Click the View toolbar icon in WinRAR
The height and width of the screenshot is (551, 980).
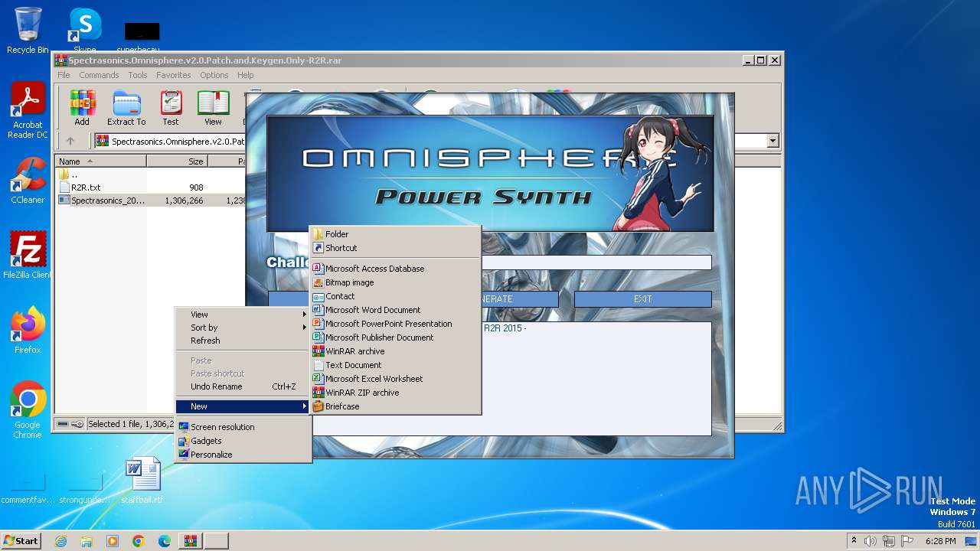[213, 108]
